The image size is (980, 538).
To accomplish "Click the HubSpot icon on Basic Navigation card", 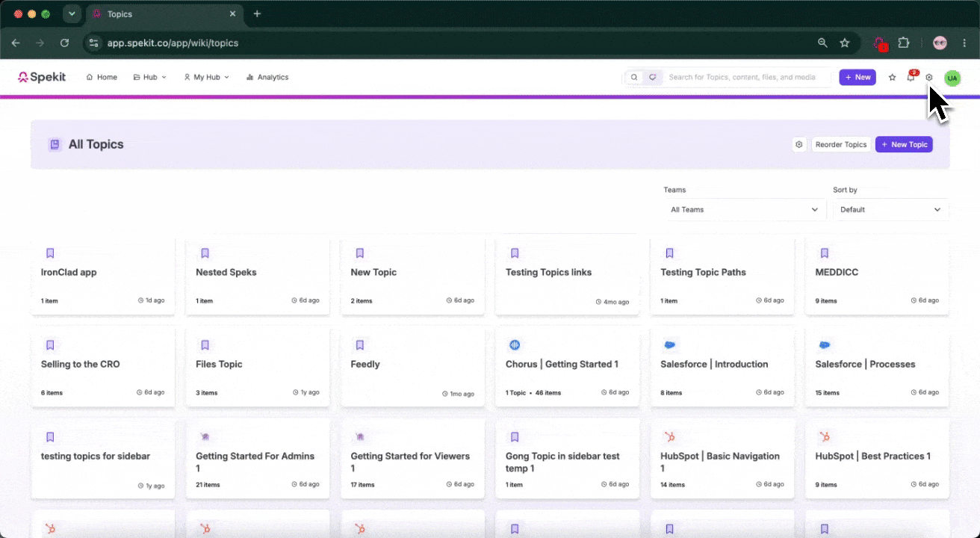I will click(669, 437).
